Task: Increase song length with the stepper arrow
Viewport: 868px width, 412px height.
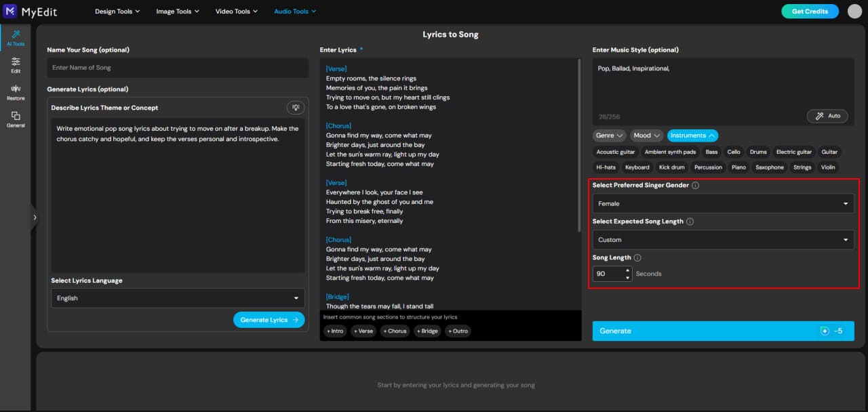Action: pyautogui.click(x=627, y=270)
